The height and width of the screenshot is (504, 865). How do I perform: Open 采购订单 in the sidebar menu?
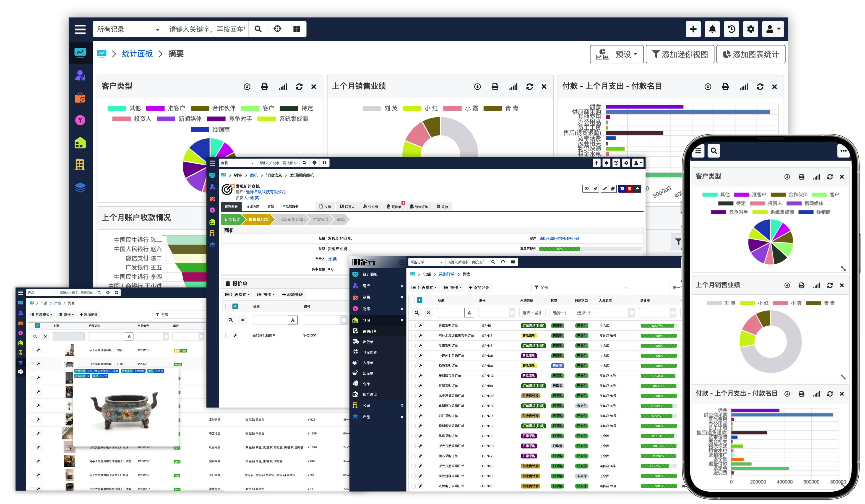pos(370,331)
